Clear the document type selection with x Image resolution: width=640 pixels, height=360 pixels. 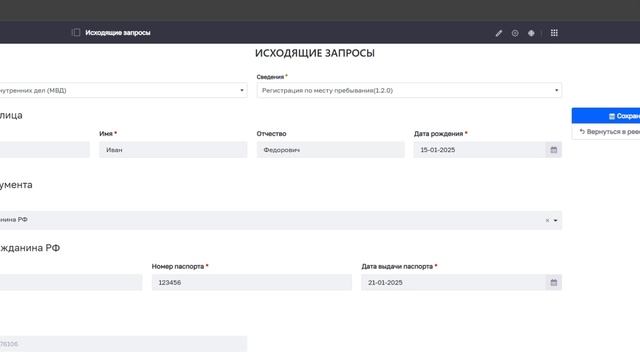pos(547,220)
